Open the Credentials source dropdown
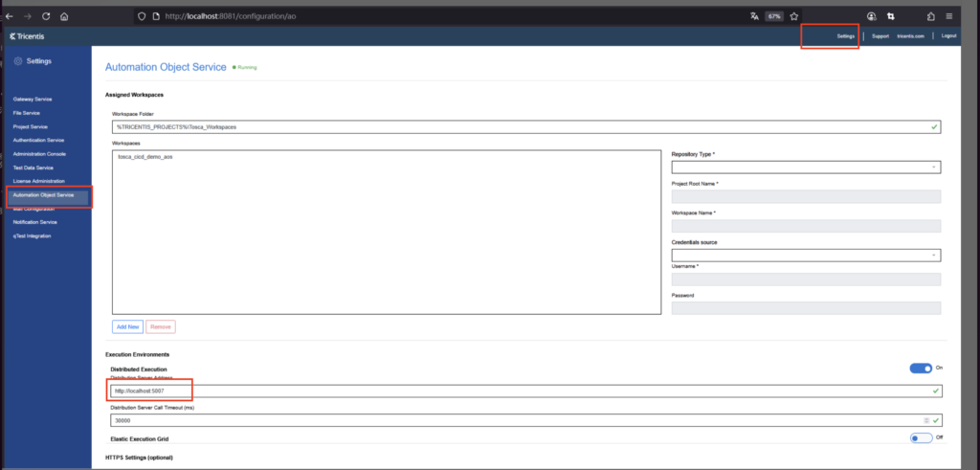Screen dimensions: 980x470 [806, 255]
